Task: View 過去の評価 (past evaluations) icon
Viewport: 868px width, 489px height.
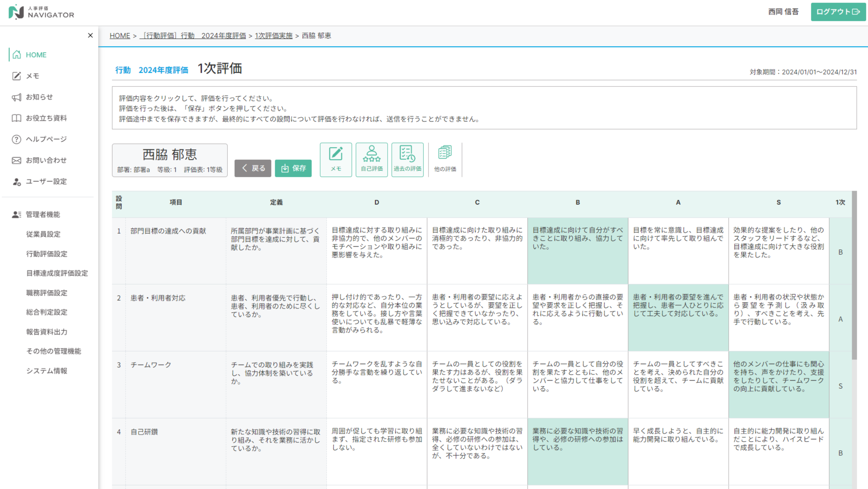Action: click(407, 160)
